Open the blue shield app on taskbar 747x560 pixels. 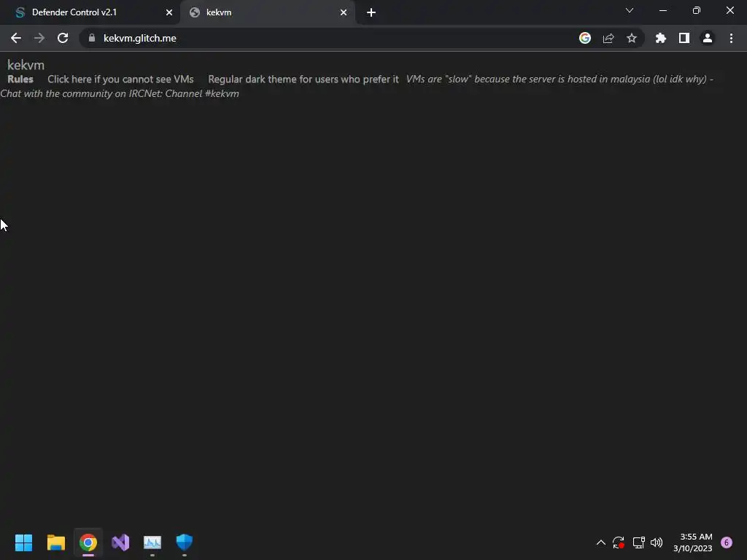[185, 542]
